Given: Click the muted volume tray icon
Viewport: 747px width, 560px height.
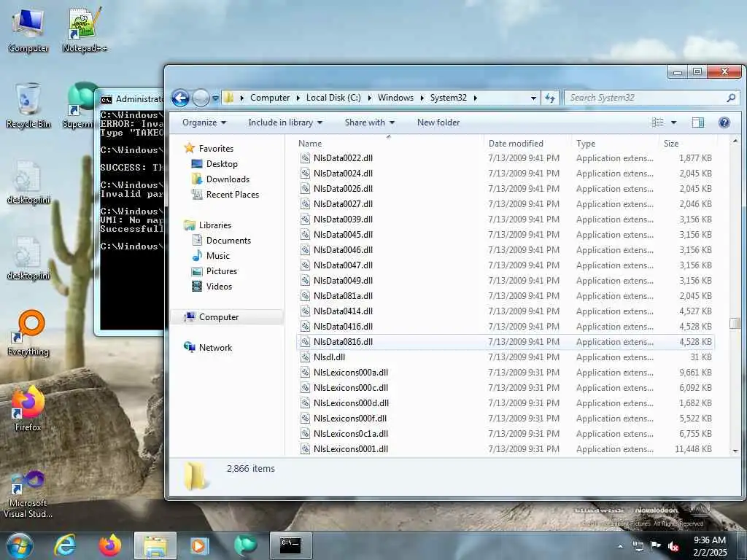Looking at the screenshot, I should [673, 546].
